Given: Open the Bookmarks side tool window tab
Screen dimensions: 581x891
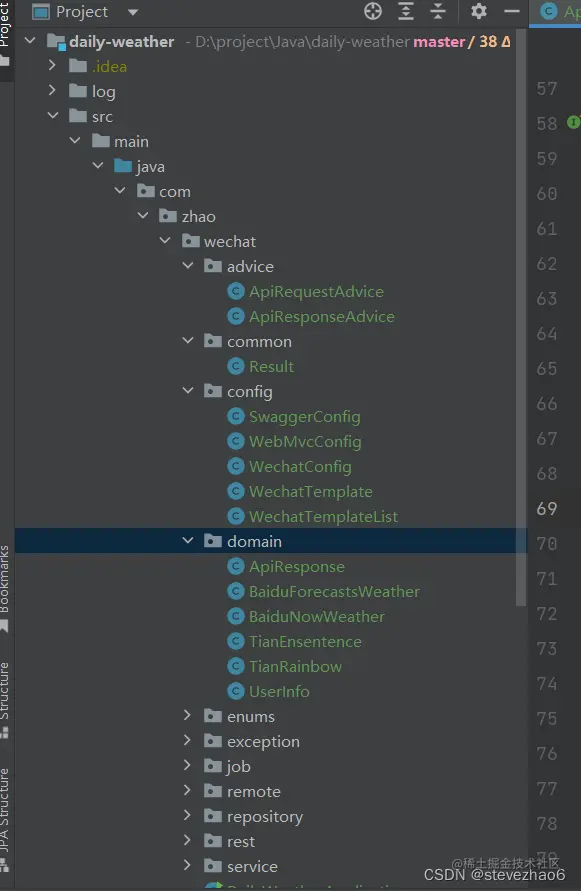Looking at the screenshot, I should tap(6, 588).
